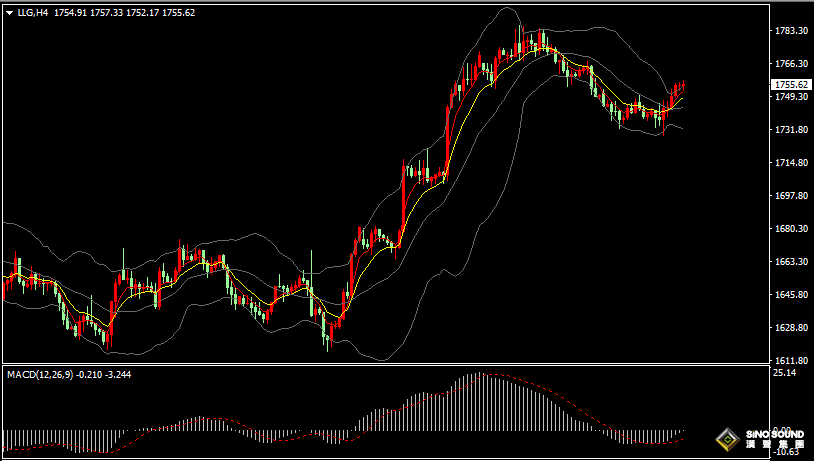Click the 1731.80 price axis label

coord(791,130)
